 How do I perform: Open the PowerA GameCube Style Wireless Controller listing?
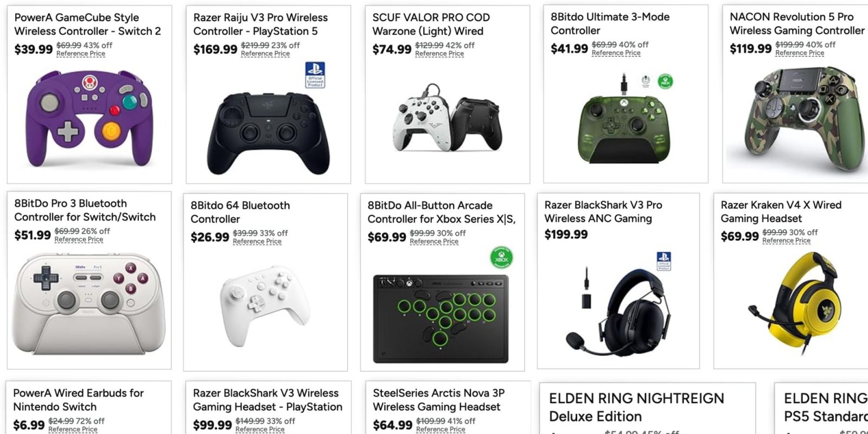click(x=86, y=24)
